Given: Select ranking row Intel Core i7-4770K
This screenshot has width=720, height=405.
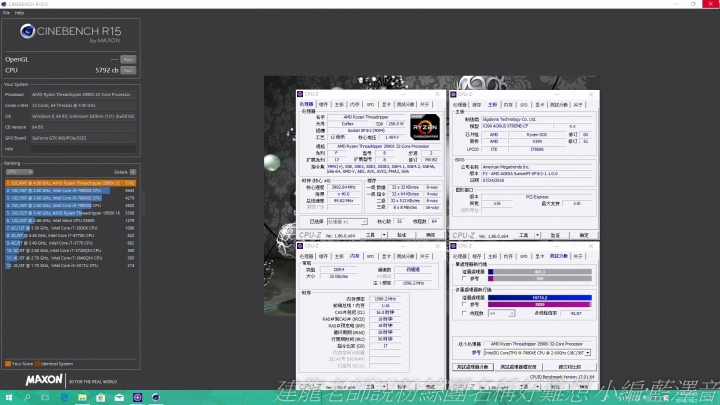Looking at the screenshot, I should (x=71, y=236).
